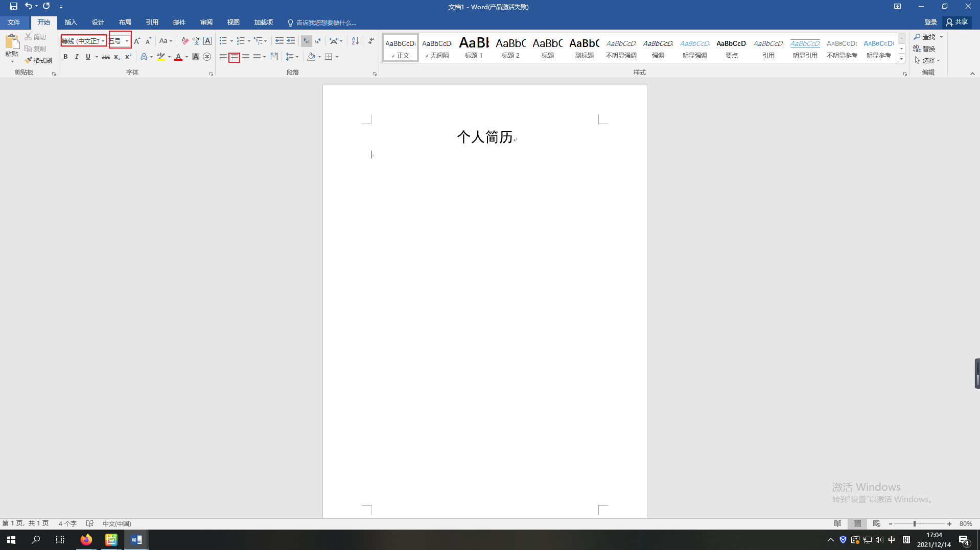This screenshot has width=980, height=550.
Task: Apply strikethrough with the abc icon
Action: point(106,57)
